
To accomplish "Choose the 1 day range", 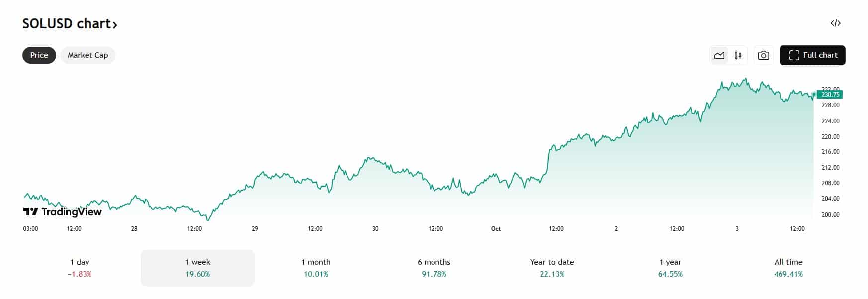I will click(x=80, y=268).
